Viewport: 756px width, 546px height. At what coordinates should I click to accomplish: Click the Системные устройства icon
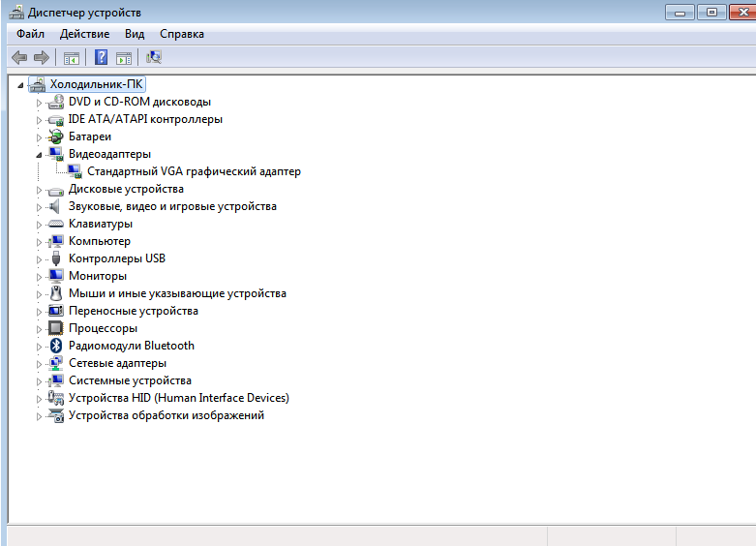point(56,380)
